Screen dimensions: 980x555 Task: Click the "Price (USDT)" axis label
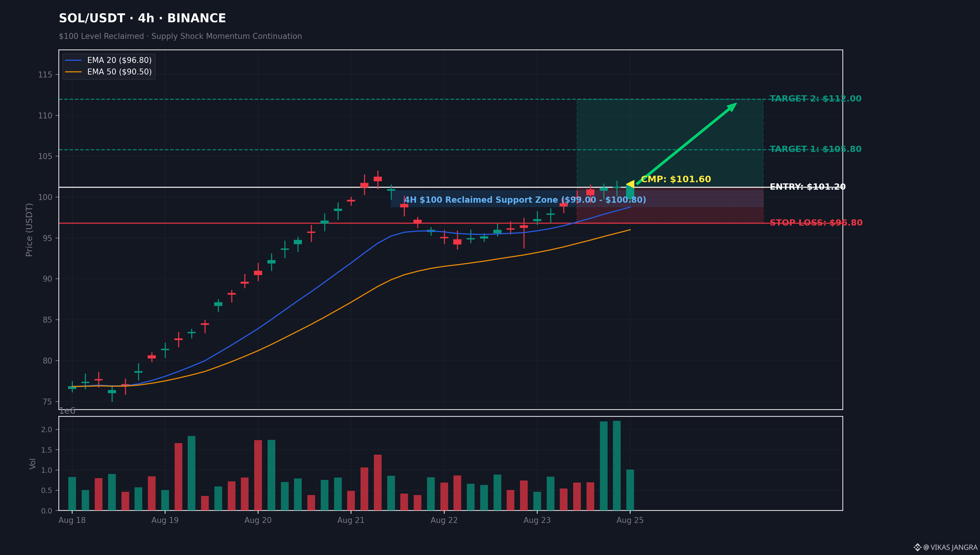29,230
